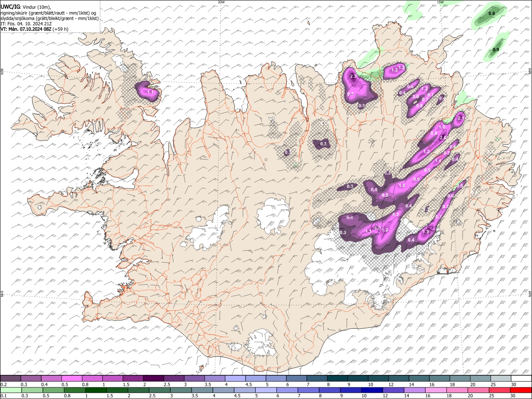Click the lavender swatch at 4 in snow legend
The image size is (532, 399).
point(235,378)
